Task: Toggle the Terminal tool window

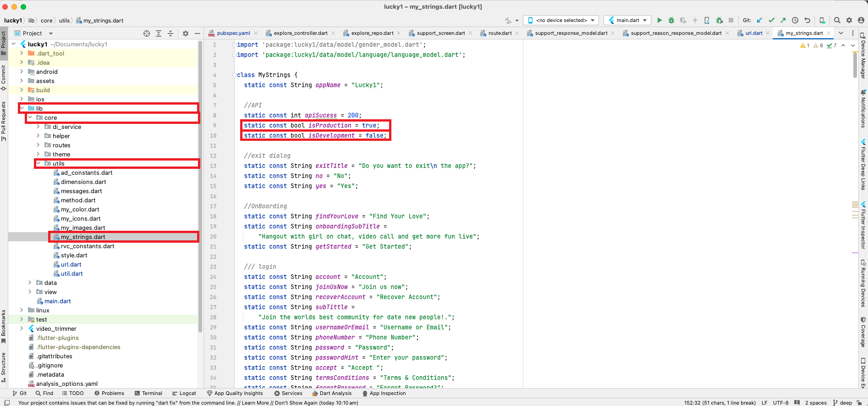Action: pyautogui.click(x=148, y=393)
